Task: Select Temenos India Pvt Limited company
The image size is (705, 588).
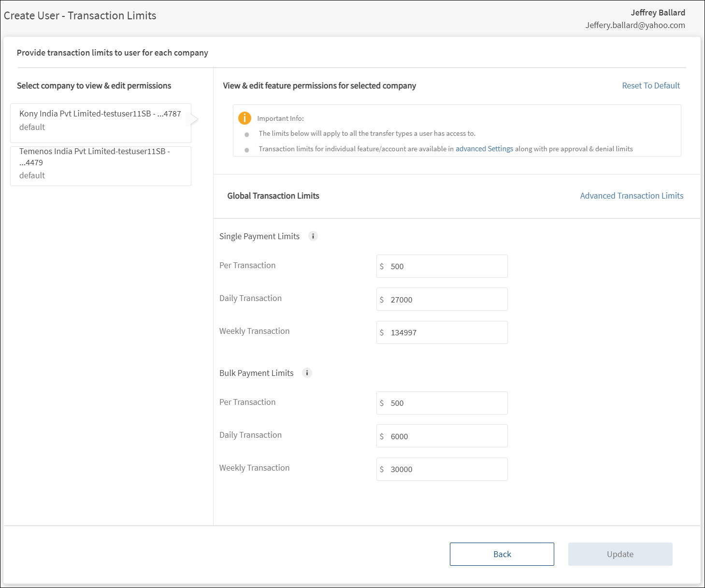Action: click(101, 164)
